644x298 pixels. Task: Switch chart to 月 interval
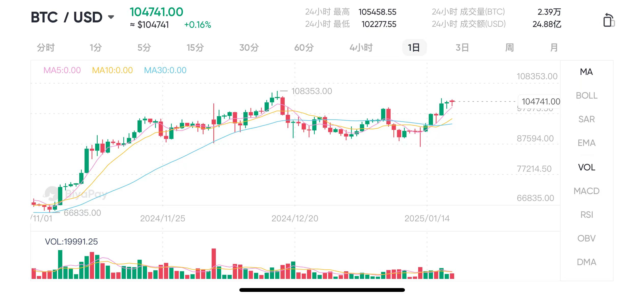pos(554,48)
